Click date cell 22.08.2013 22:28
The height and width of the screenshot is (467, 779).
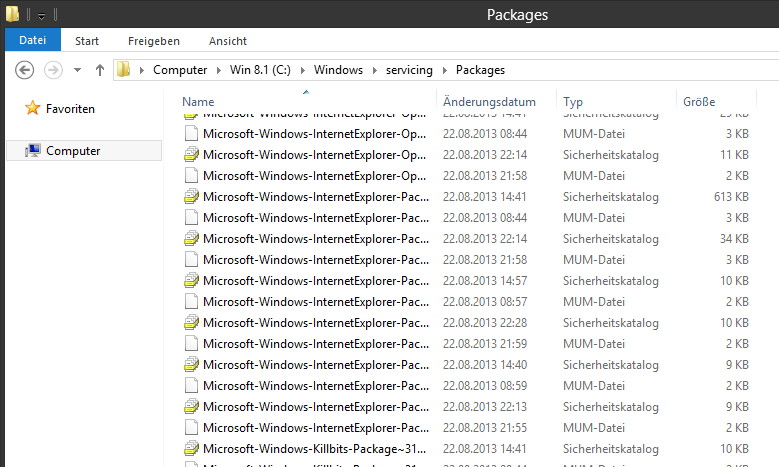pyautogui.click(x=485, y=322)
